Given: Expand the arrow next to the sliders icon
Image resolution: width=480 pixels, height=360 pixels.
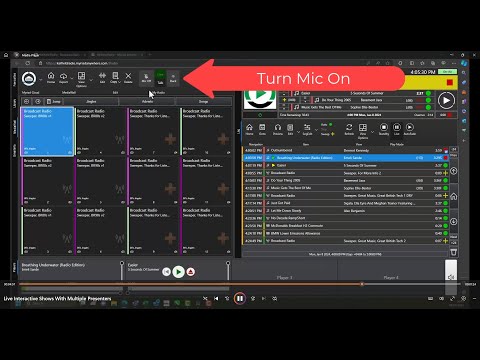Looking at the screenshot, I should point(316,130).
